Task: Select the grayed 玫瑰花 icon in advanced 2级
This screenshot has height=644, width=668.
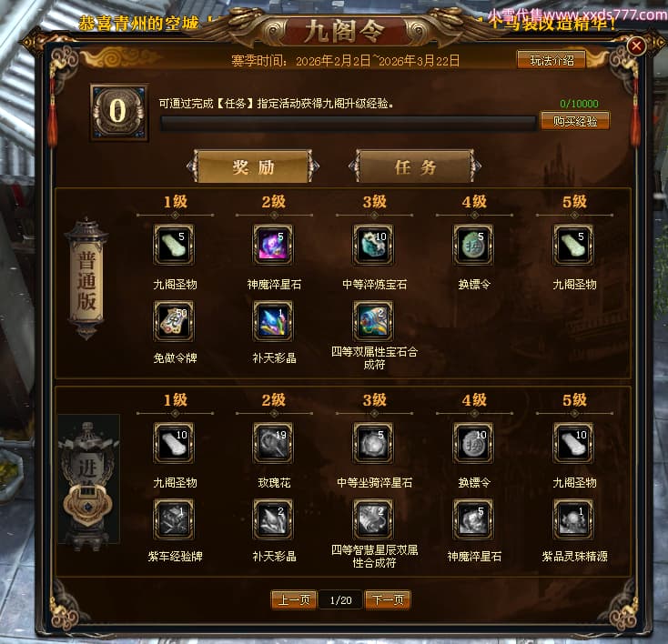Action: click(x=273, y=443)
